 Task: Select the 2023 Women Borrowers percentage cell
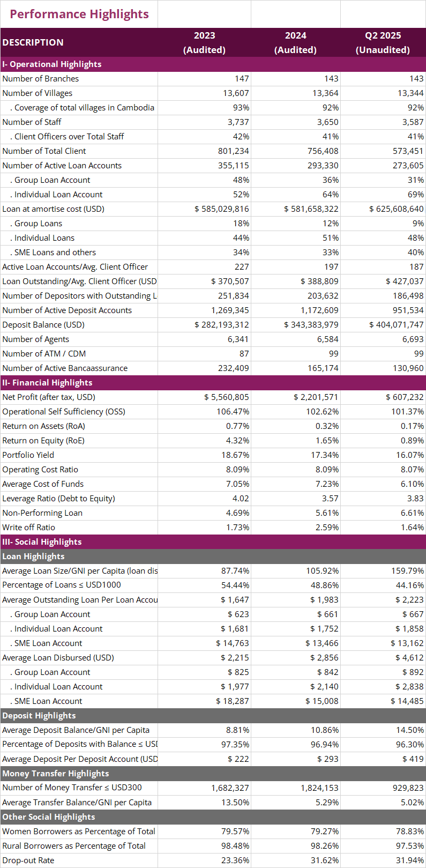coord(235,832)
